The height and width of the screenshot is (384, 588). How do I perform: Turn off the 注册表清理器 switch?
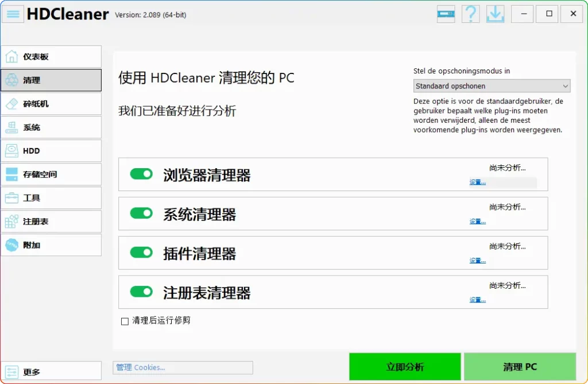141,292
